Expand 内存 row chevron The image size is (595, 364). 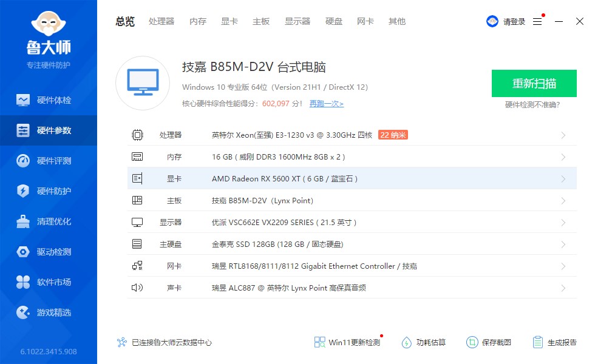tap(563, 157)
